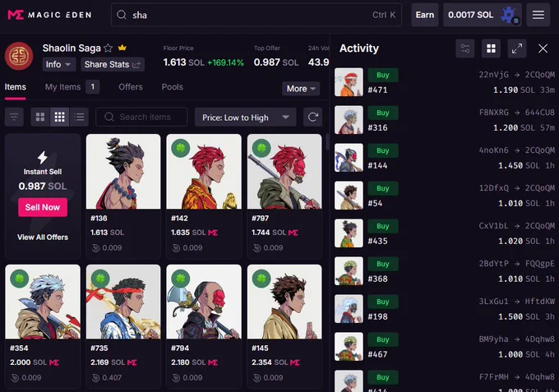Click the royalty icon under #735
This screenshot has height=392, width=559.
point(95,378)
